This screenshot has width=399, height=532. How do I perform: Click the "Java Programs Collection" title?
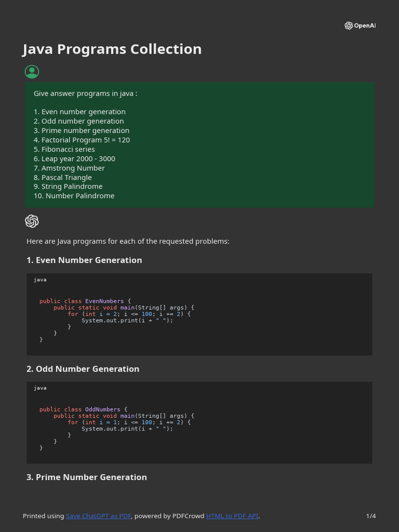click(112, 49)
